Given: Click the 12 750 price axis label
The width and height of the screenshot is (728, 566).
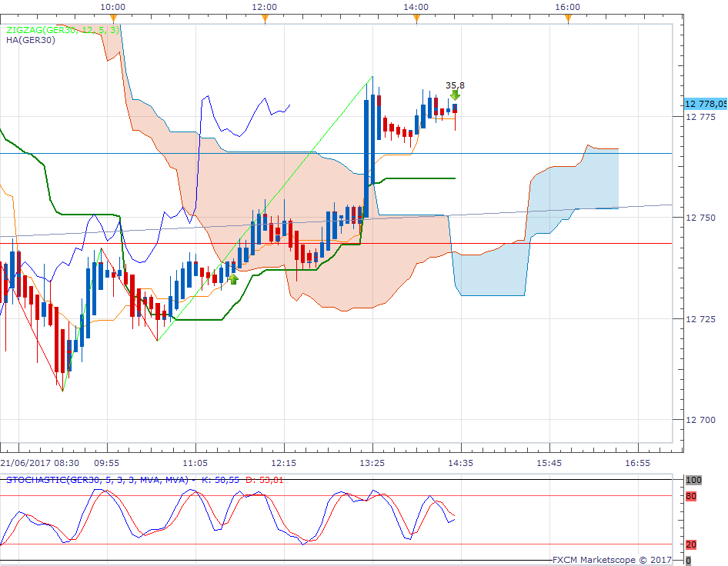Looking at the screenshot, I should (700, 218).
